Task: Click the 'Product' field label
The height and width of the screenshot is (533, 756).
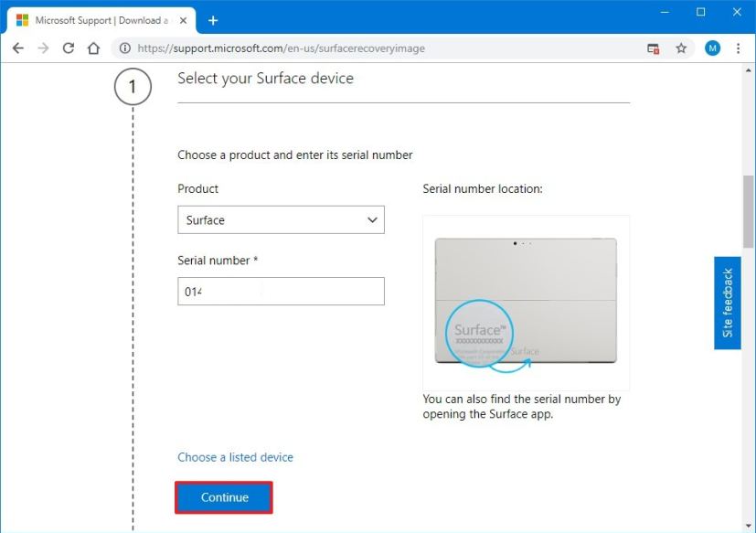Action: pos(197,188)
